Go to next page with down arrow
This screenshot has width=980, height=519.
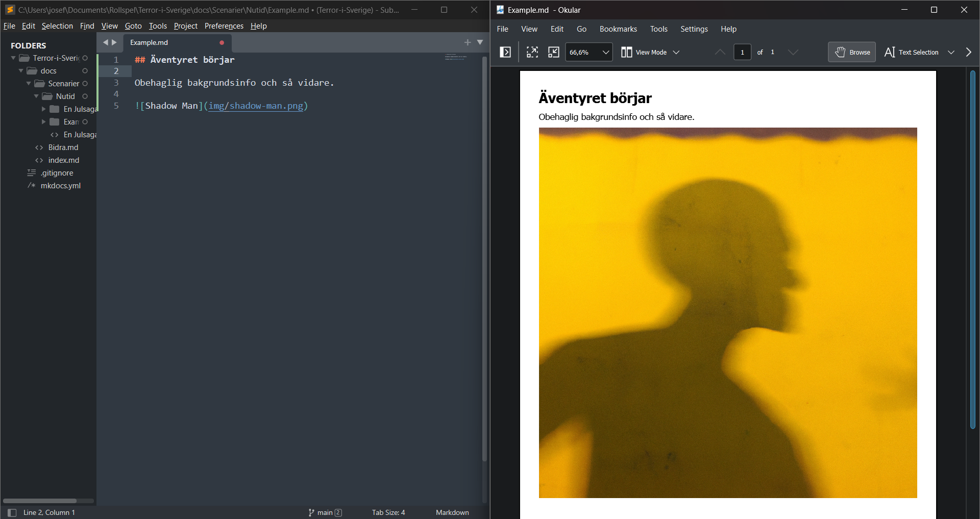click(x=793, y=52)
